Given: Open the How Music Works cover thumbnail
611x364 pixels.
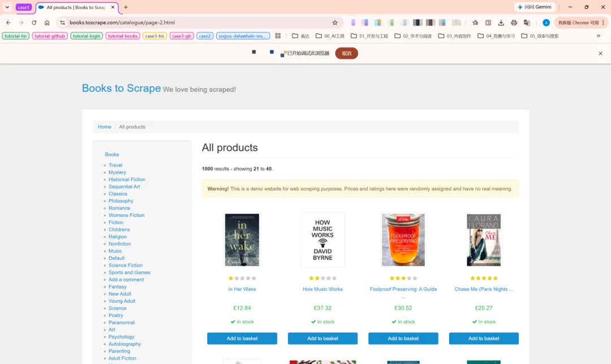Looking at the screenshot, I should 322,240.
